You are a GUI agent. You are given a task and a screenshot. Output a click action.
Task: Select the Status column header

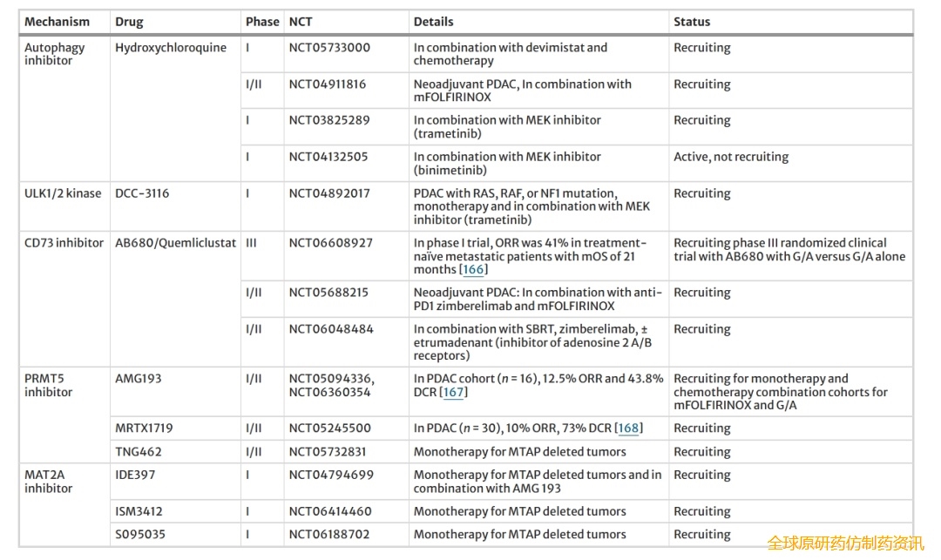pyautogui.click(x=692, y=22)
